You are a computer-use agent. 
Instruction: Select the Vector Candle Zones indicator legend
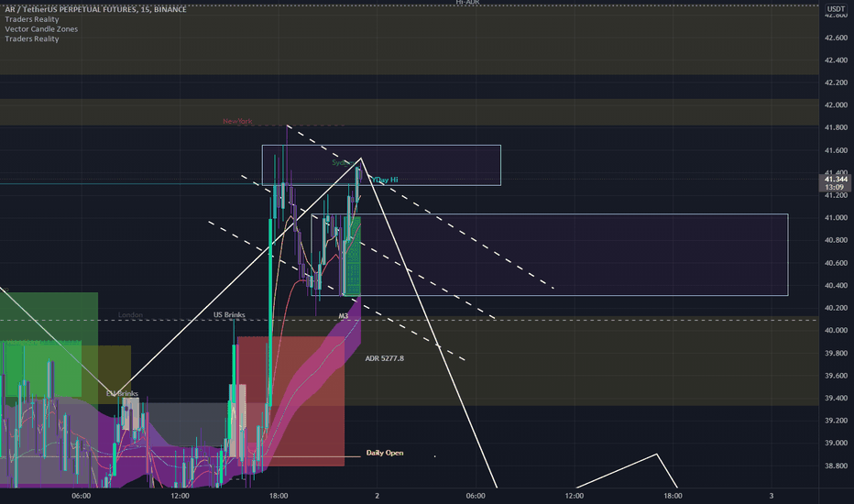click(x=41, y=29)
